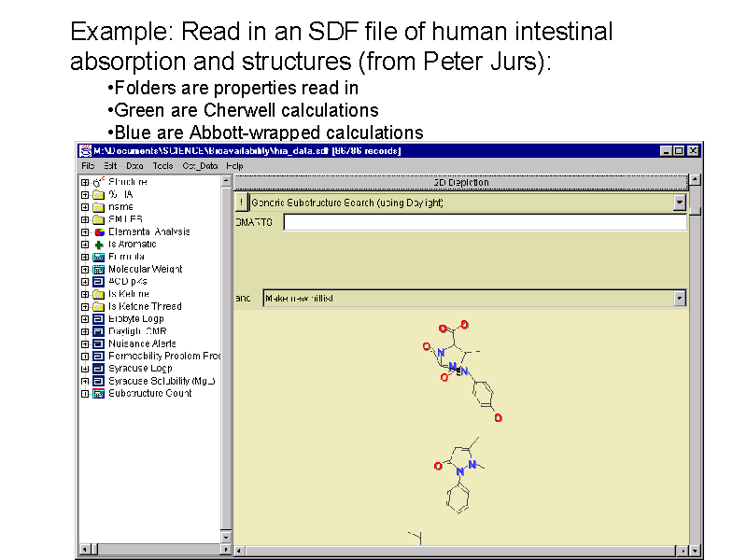This screenshot has height=560, width=747.
Task: Expand the Is Ketone Thread node
Action: click(x=85, y=306)
